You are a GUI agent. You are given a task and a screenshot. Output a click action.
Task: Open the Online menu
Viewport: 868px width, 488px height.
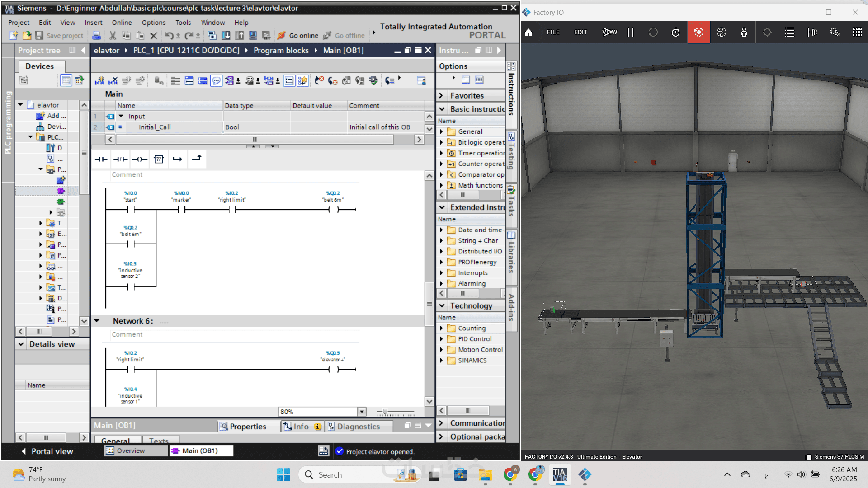pos(122,23)
